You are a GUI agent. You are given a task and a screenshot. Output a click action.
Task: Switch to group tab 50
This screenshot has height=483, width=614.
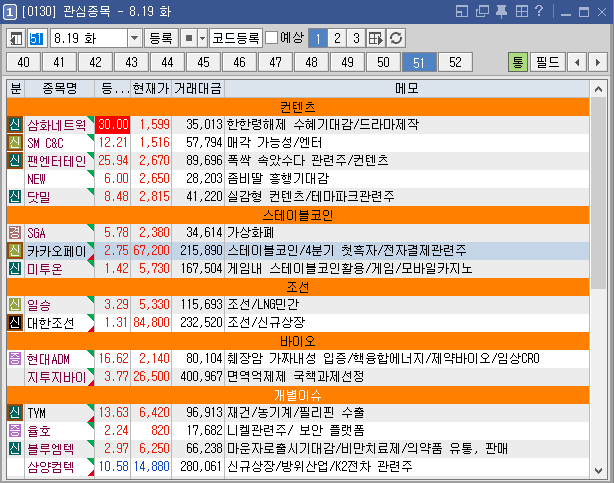coord(383,62)
